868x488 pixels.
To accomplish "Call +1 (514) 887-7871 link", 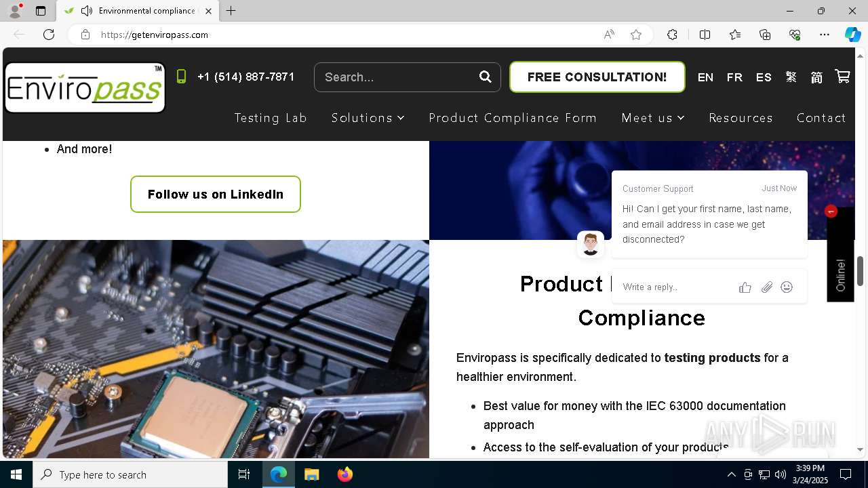I will pyautogui.click(x=245, y=77).
